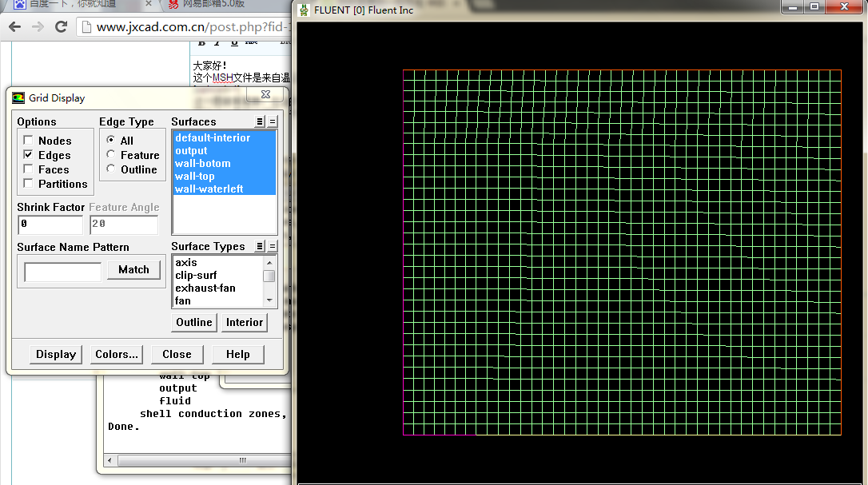The image size is (868, 485).
Task: Enable the Faces checkbox
Action: click(x=29, y=169)
